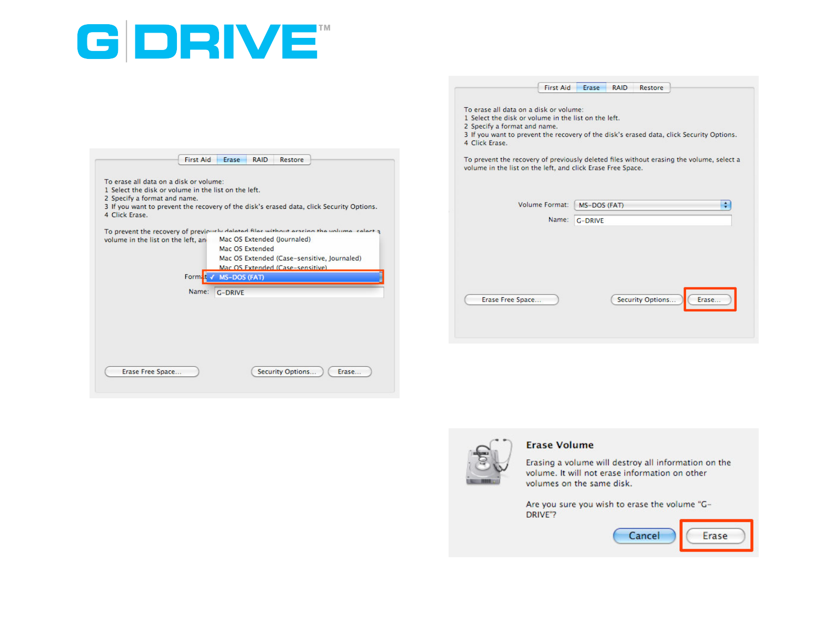Click Erase button in upper right panel
The width and height of the screenshot is (834, 644).
pyautogui.click(x=709, y=300)
